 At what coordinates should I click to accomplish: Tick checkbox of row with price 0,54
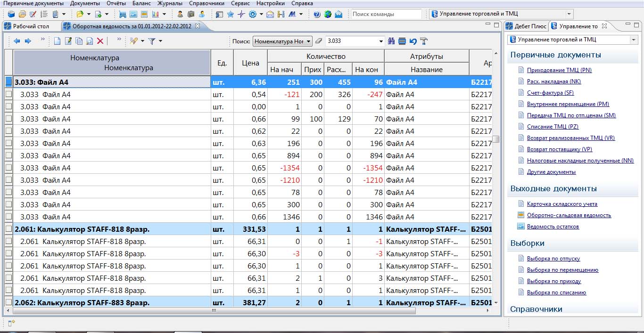(8, 94)
